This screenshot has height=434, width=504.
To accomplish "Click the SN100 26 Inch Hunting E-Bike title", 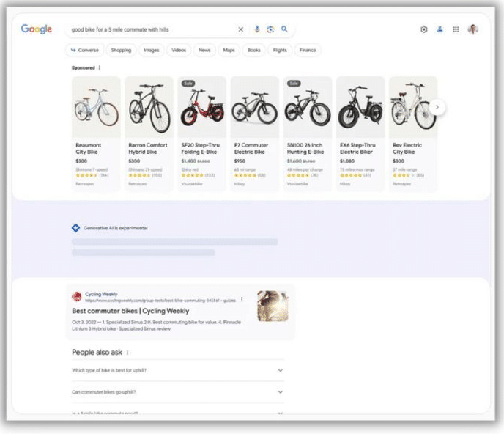I will coord(305,149).
